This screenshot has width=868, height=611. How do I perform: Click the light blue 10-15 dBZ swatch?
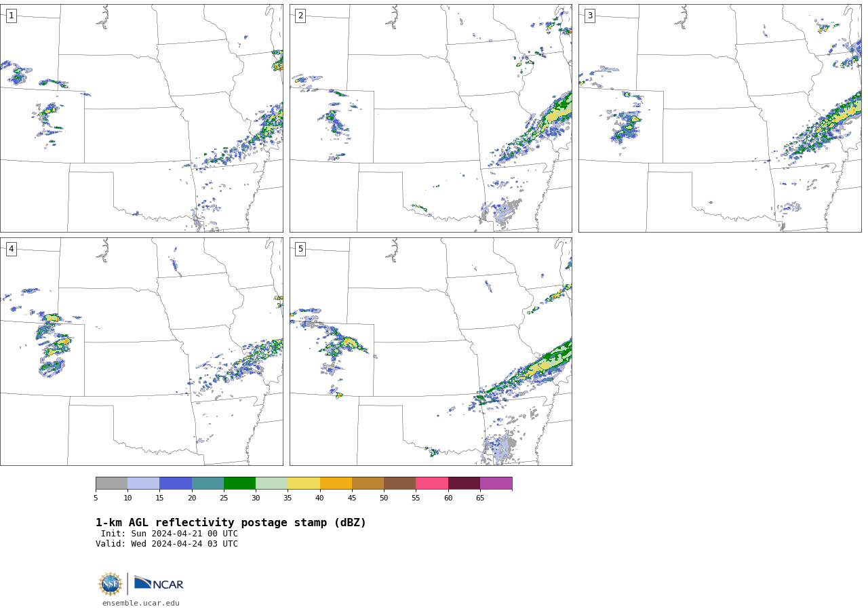[143, 484]
